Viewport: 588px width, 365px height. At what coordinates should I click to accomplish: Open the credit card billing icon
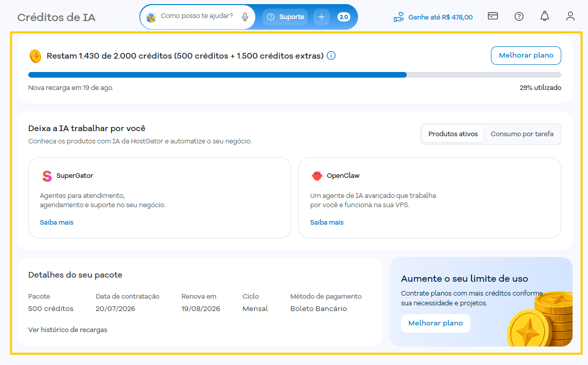493,16
